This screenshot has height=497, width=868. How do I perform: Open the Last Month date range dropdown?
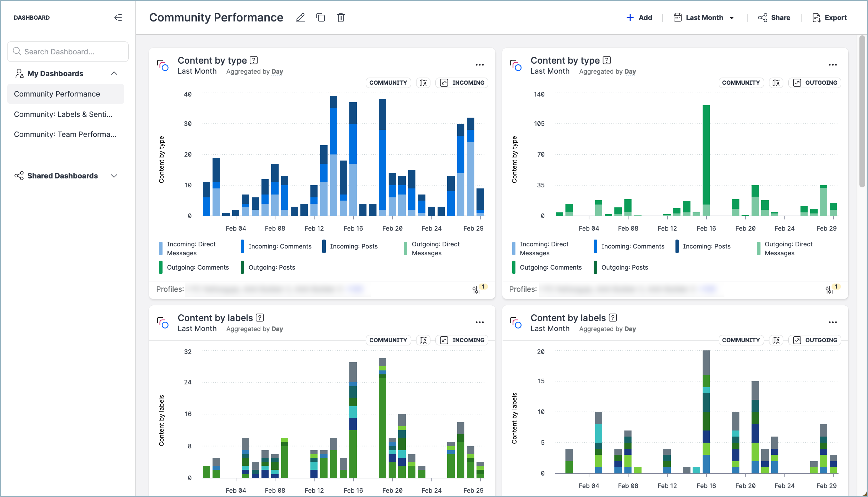704,18
